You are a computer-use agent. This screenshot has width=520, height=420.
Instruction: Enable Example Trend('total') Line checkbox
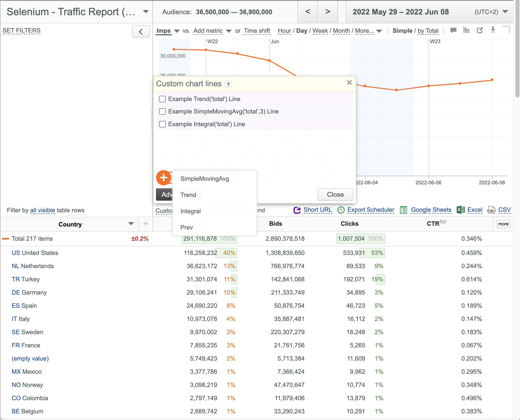pos(162,99)
